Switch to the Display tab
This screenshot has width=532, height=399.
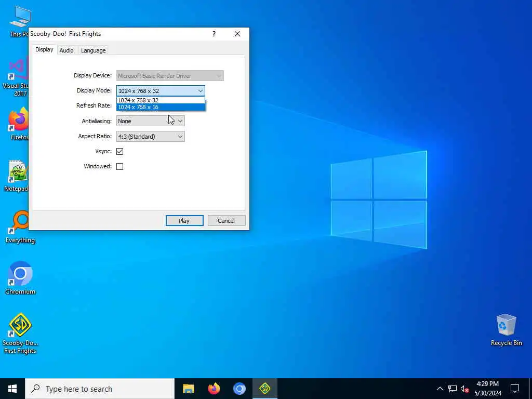[45, 49]
